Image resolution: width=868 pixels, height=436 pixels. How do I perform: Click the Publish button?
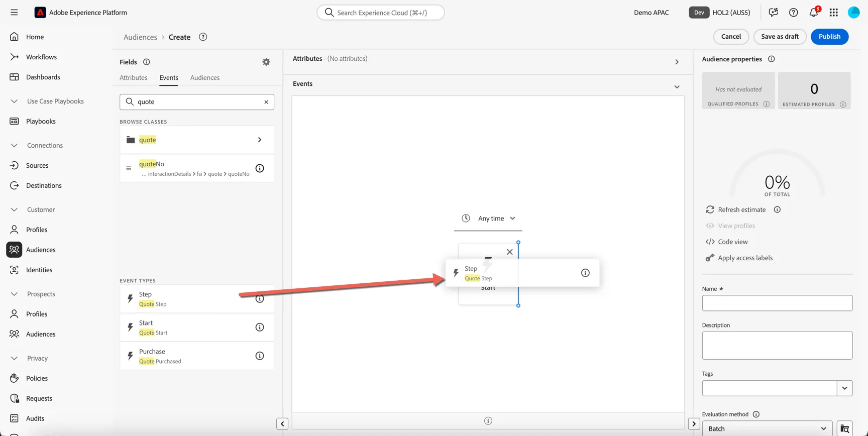click(x=829, y=37)
